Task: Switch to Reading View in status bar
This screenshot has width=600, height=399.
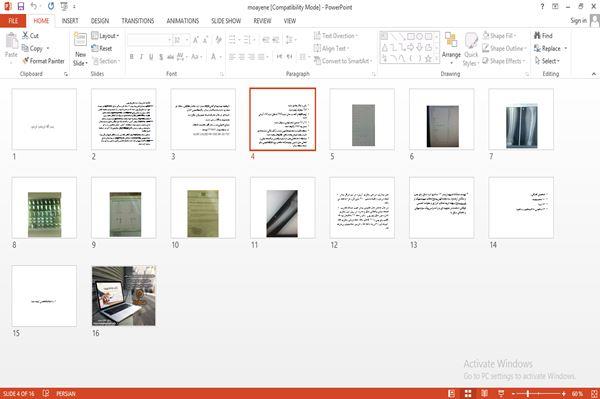Action: 484,393
